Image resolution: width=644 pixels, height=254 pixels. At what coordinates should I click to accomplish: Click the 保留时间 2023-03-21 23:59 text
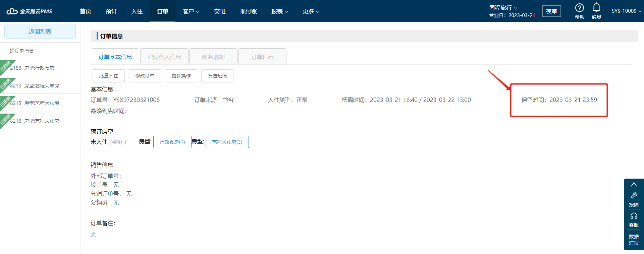coord(559,100)
